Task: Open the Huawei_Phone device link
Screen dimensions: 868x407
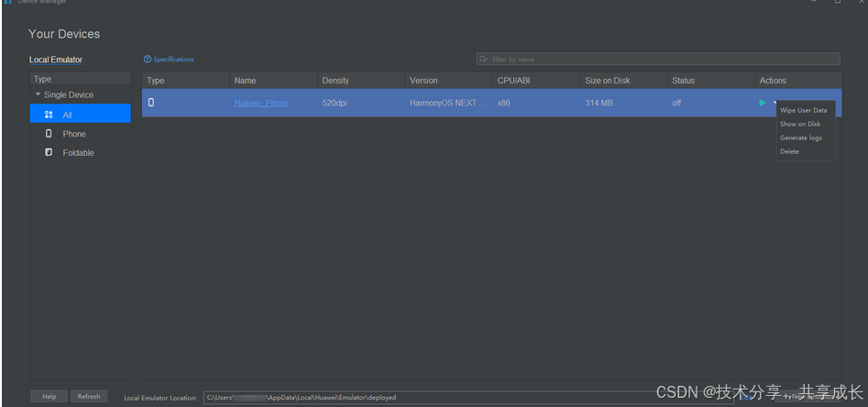Action: 261,103
